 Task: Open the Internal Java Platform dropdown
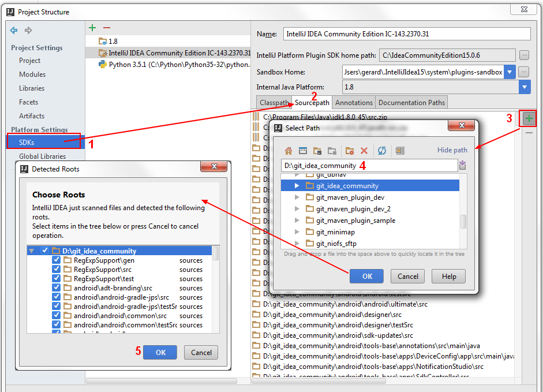[x=525, y=86]
